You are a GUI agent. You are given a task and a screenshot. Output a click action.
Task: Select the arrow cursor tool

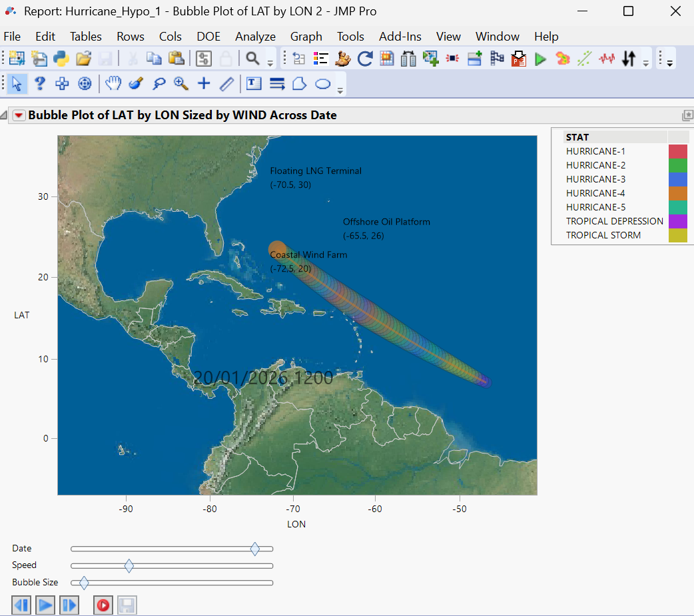coord(17,83)
